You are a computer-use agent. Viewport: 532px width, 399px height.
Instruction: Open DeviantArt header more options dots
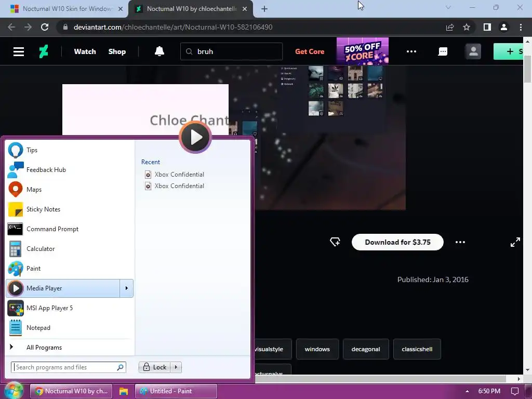pos(411,51)
